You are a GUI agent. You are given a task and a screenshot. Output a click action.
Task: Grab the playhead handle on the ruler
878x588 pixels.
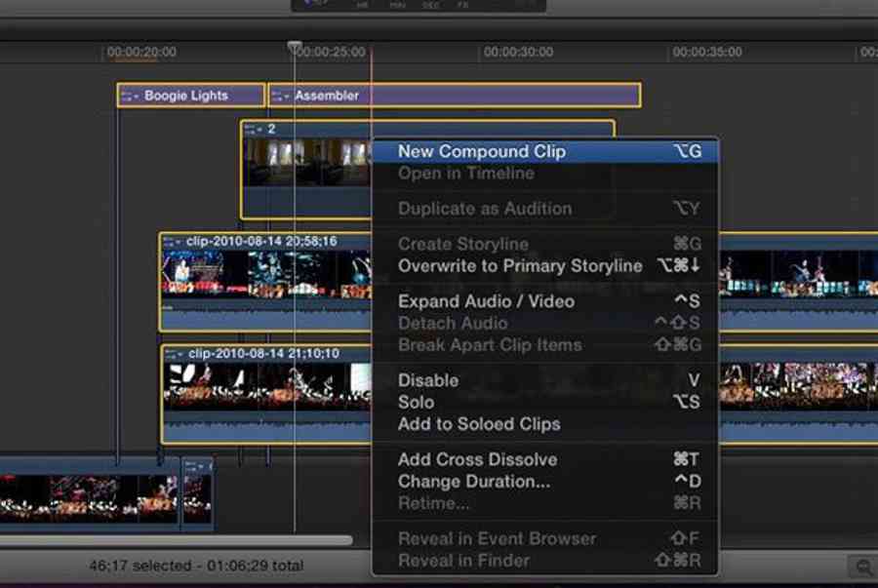pos(295,47)
